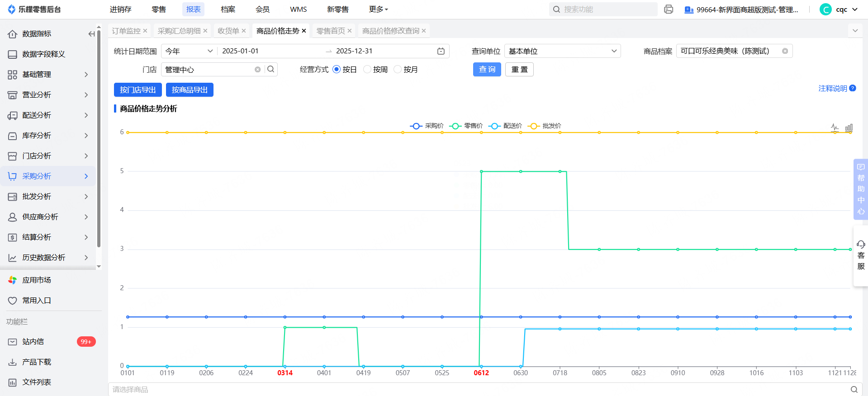Open the customer service headset panel
The height and width of the screenshot is (396, 868).
pyautogui.click(x=861, y=255)
